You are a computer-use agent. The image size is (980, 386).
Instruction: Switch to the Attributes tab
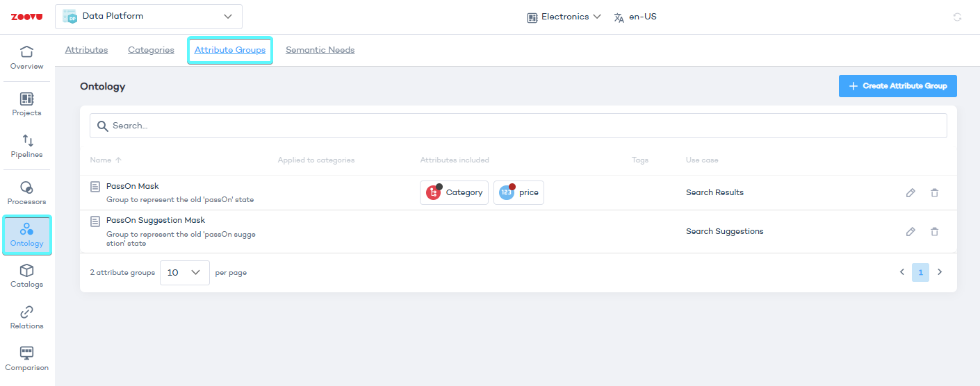pos(86,50)
